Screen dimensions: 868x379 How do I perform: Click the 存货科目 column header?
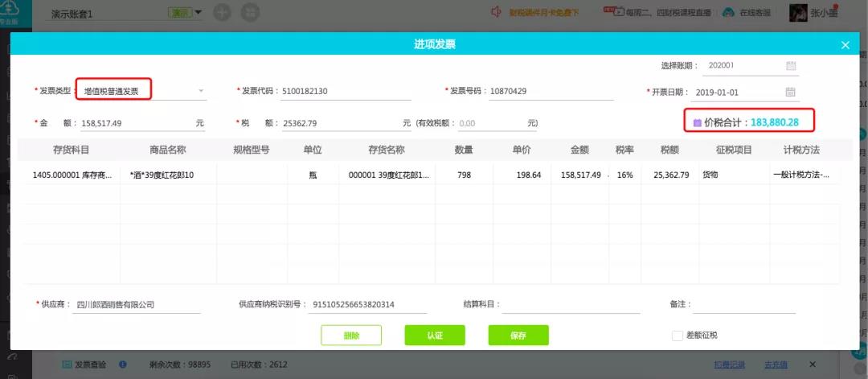71,150
